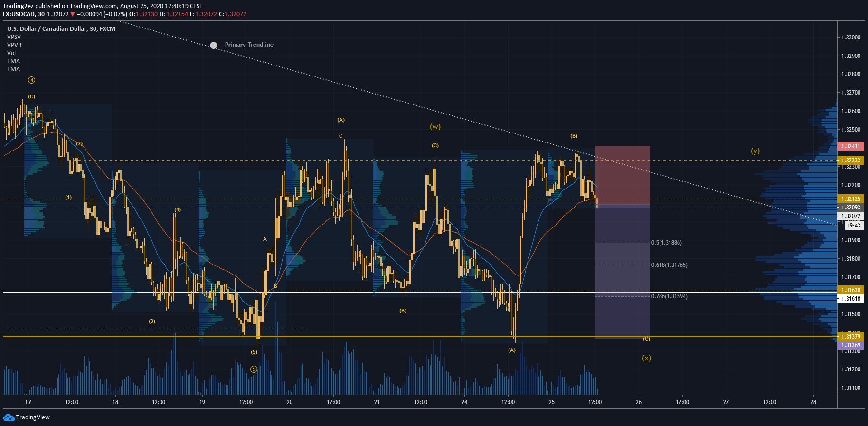Select the VPSV indicator label
This screenshot has width=868, height=426.
point(14,37)
